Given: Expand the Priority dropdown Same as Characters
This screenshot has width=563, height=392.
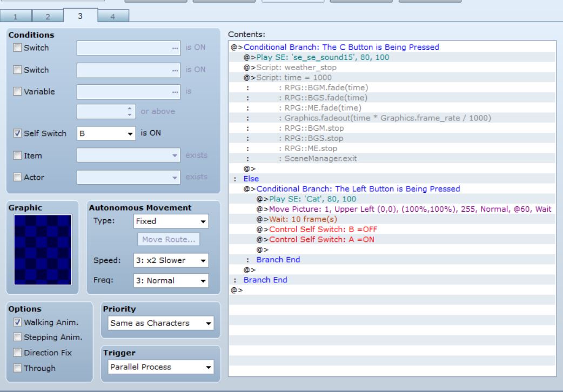Looking at the screenshot, I should (161, 323).
